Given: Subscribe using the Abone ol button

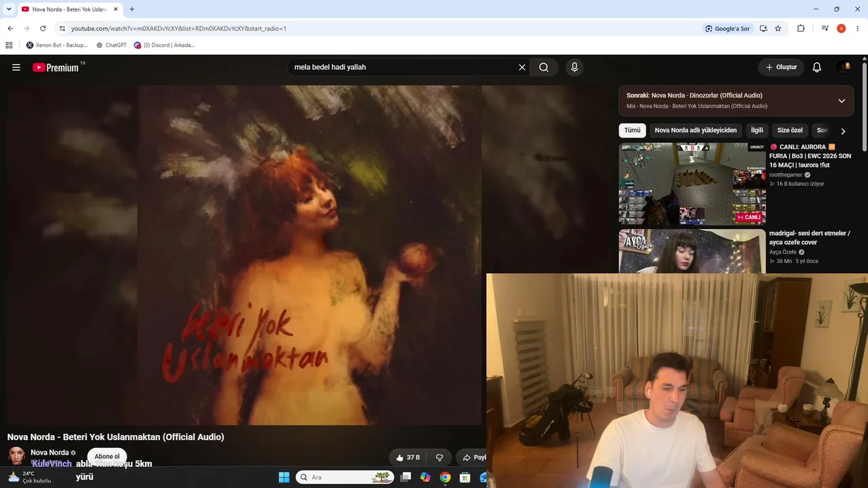Looking at the screenshot, I should point(107,456).
